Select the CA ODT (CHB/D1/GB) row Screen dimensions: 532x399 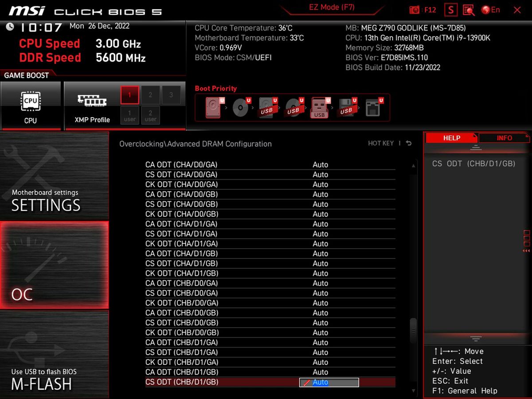[x=270, y=372]
